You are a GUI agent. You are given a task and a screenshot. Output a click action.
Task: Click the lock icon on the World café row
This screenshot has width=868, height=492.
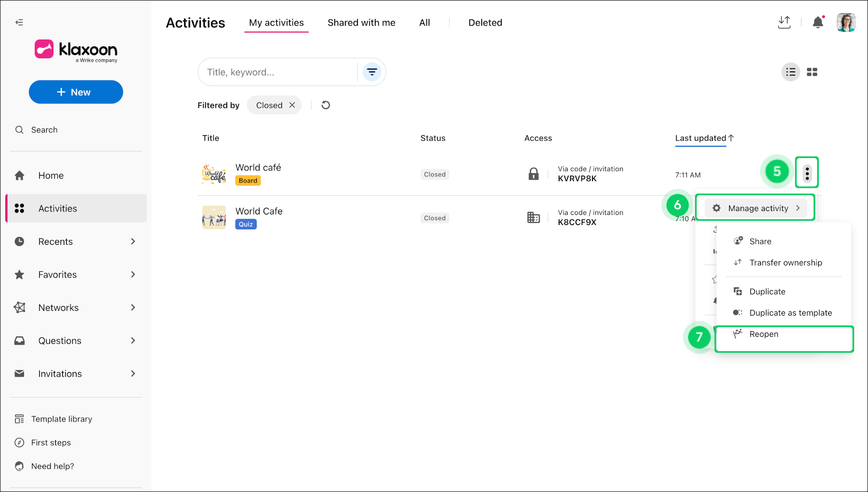pyautogui.click(x=533, y=174)
